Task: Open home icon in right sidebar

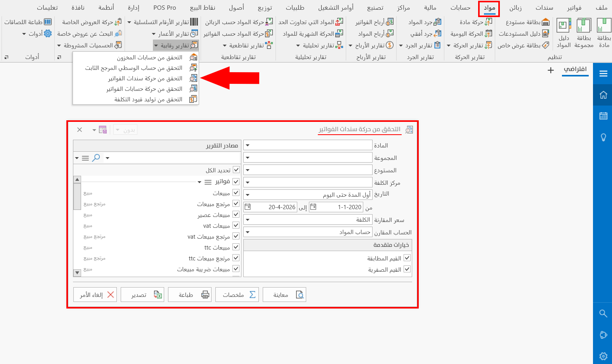Action: pyautogui.click(x=603, y=95)
